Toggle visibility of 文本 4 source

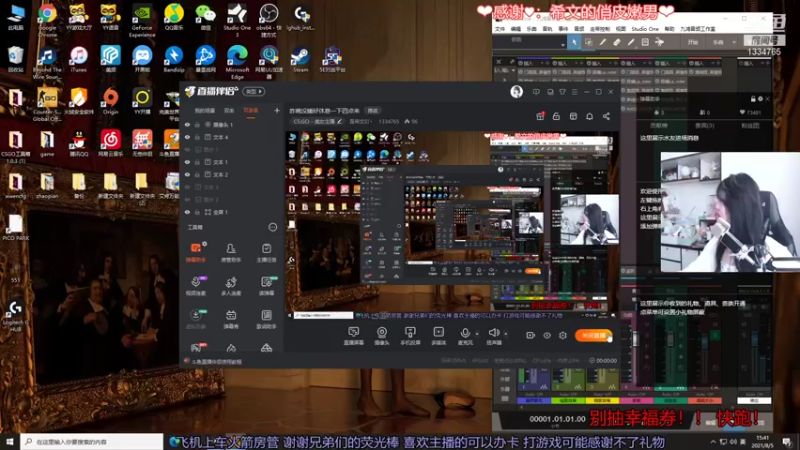[x=187, y=137]
